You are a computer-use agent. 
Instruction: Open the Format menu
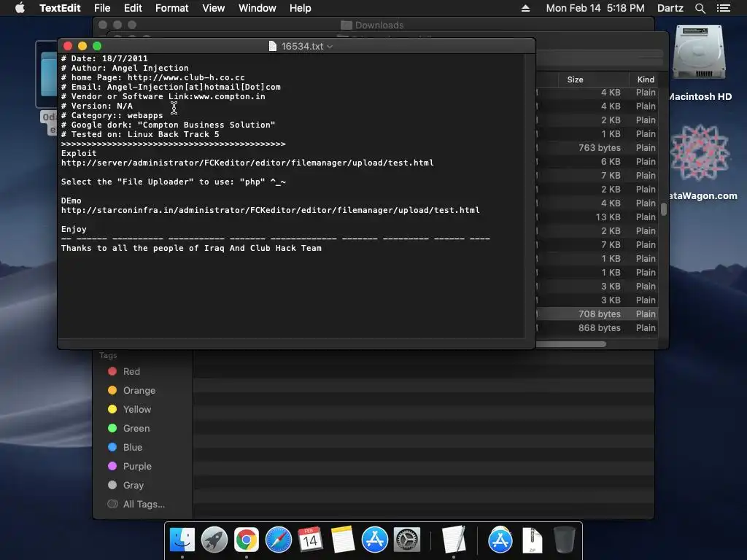(172, 8)
